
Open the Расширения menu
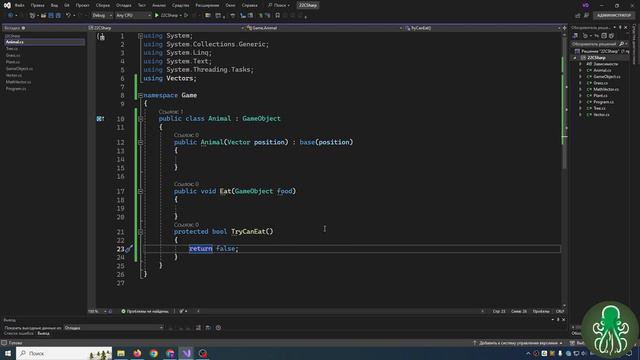pyautogui.click(x=207, y=5)
